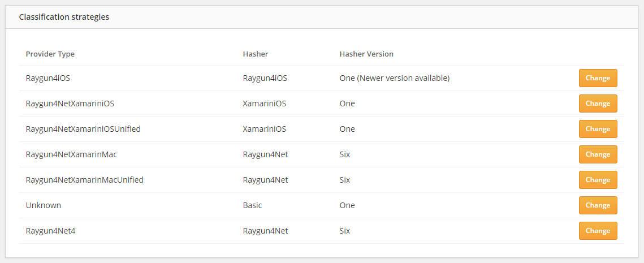Image resolution: width=644 pixels, height=263 pixels.
Task: Click Raygun4NetXamariniOSUnified provider text
Action: pyautogui.click(x=83, y=129)
